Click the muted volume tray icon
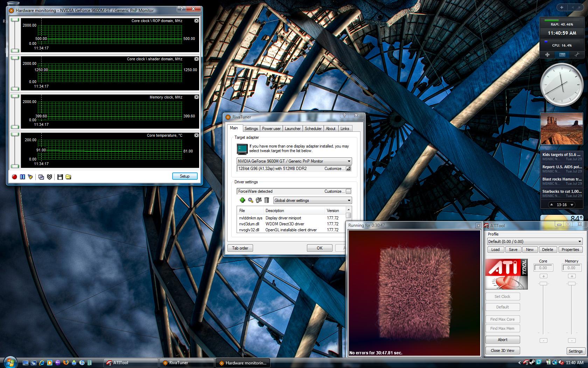588x368 pixels. tap(561, 362)
